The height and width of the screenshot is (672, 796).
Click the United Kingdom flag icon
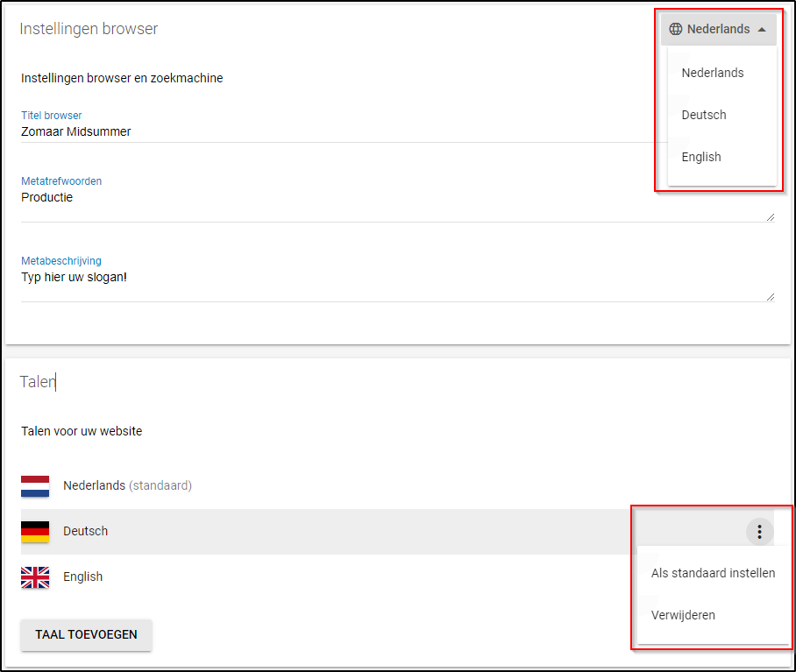(35, 577)
